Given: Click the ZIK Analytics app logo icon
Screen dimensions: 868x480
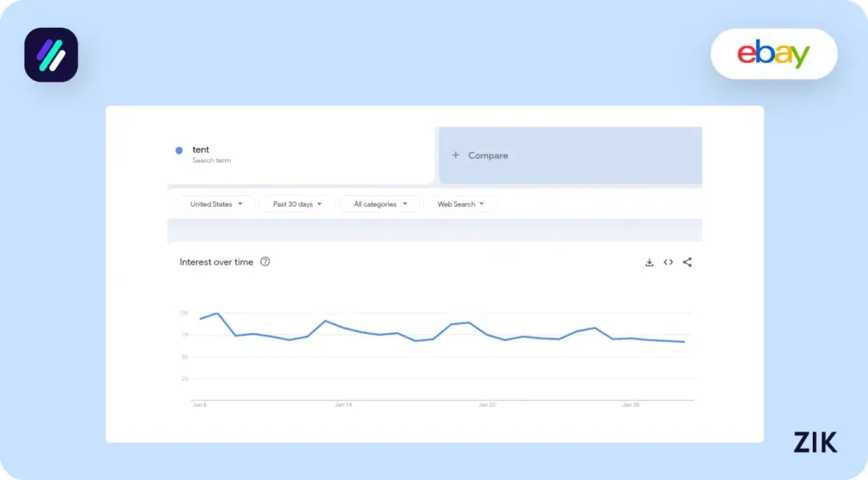Looking at the screenshot, I should 51,55.
